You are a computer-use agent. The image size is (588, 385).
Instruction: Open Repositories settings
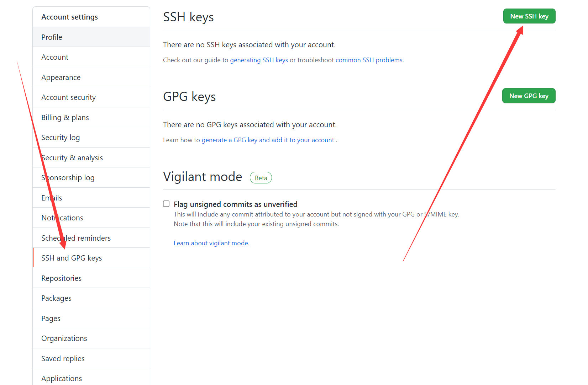[x=91, y=278]
